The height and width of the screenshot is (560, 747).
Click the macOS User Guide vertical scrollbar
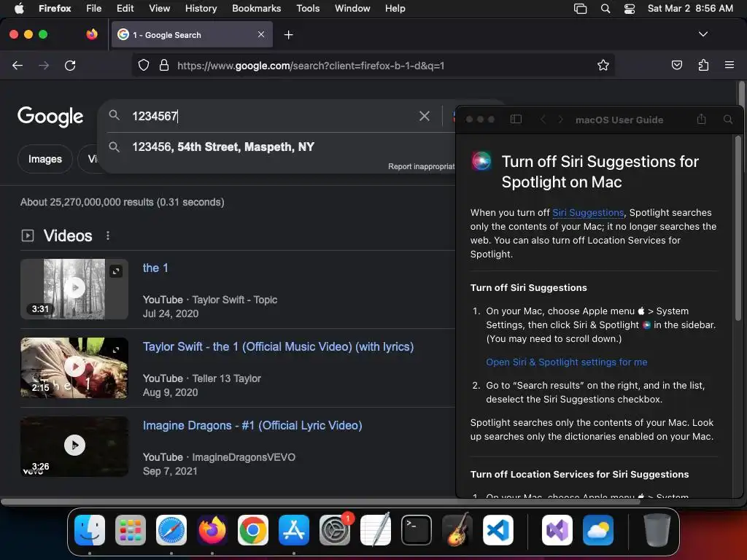[738, 228]
